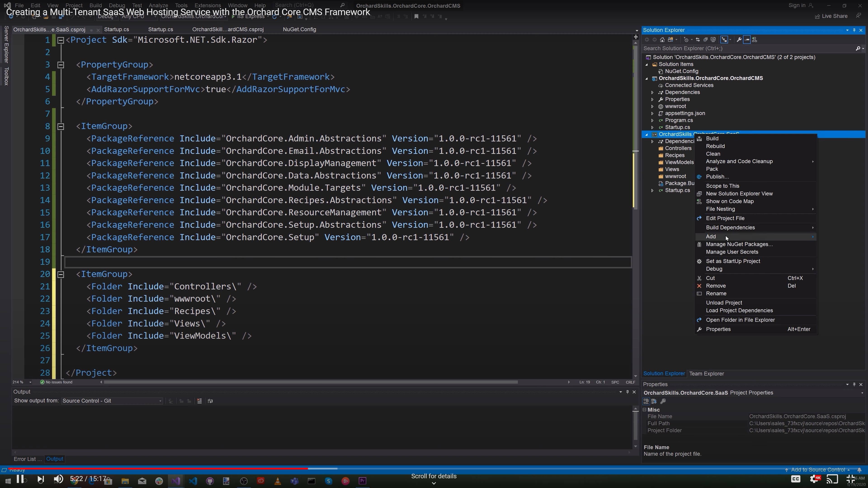
Task: Toggle Word Wrap in Output panel
Action: (210, 401)
